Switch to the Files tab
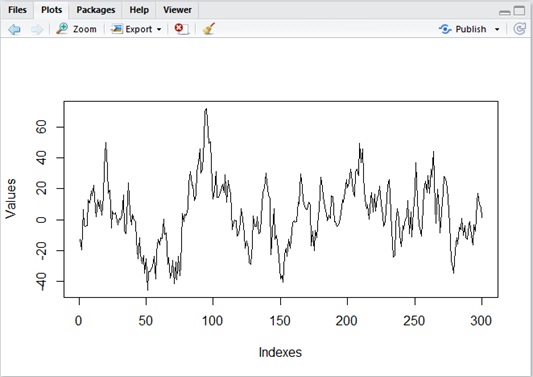Image resolution: width=533 pixels, height=377 pixels. 17,10
